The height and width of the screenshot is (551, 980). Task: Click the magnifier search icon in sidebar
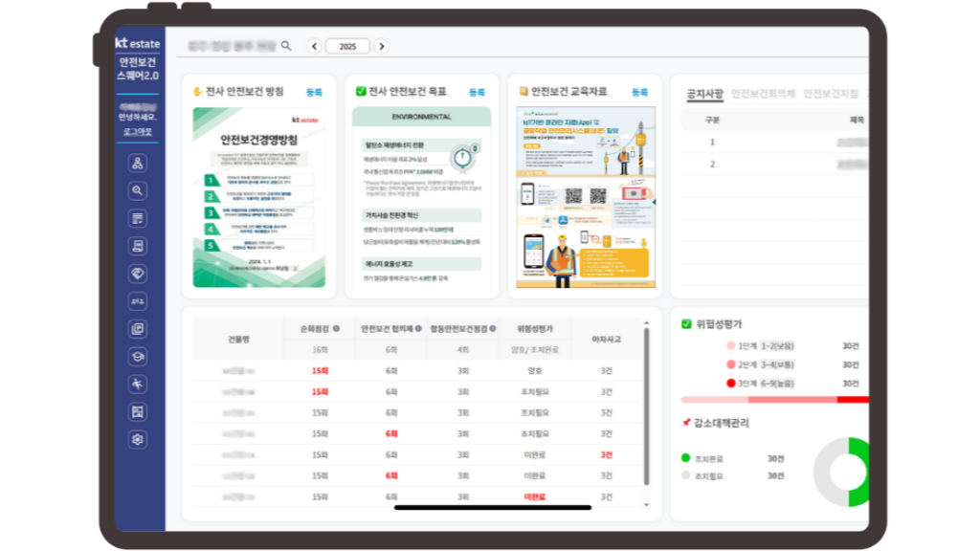tap(138, 190)
